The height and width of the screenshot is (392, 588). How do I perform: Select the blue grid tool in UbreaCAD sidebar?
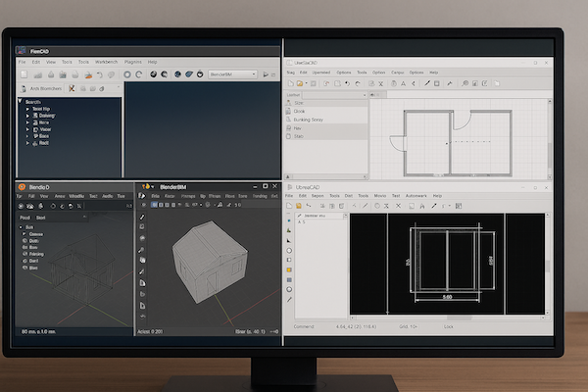289,280
